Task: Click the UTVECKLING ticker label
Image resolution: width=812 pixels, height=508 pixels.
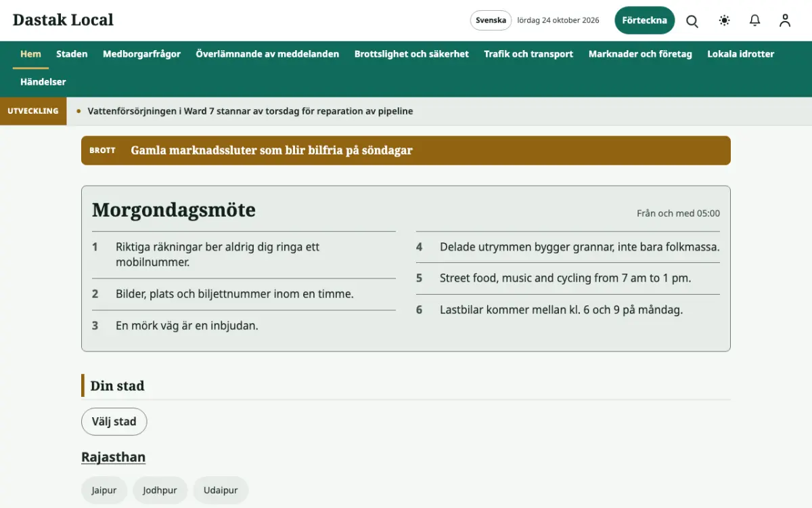Action: point(33,111)
